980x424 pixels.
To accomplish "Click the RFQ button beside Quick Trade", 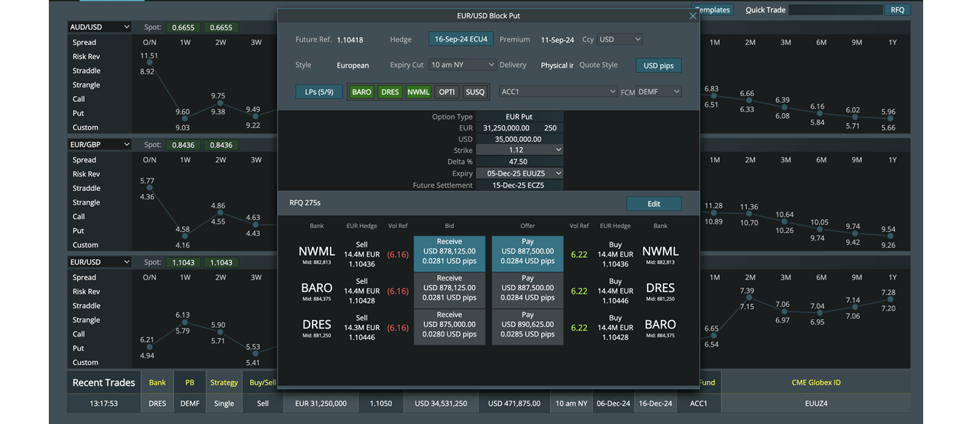I will [x=897, y=10].
